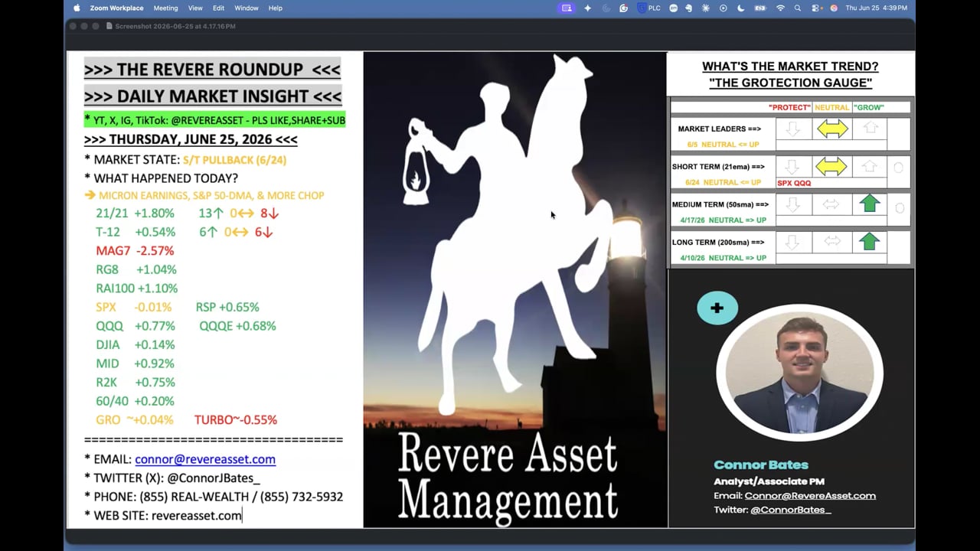This screenshot has width=980, height=551.
Task: Click the outlined sideways arrow for Medium Term
Action: [x=831, y=204]
